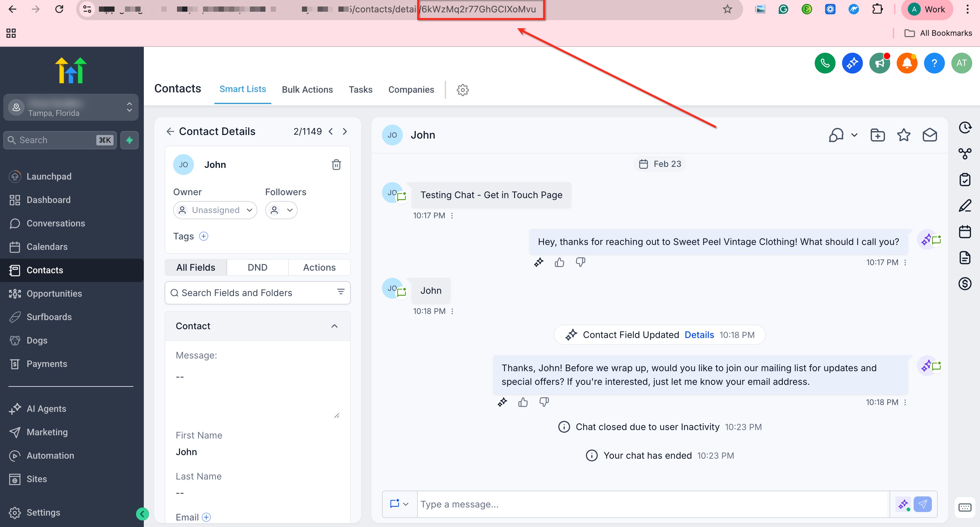Open the Bulk Actions tab
This screenshot has height=527, width=980.
[x=307, y=89]
